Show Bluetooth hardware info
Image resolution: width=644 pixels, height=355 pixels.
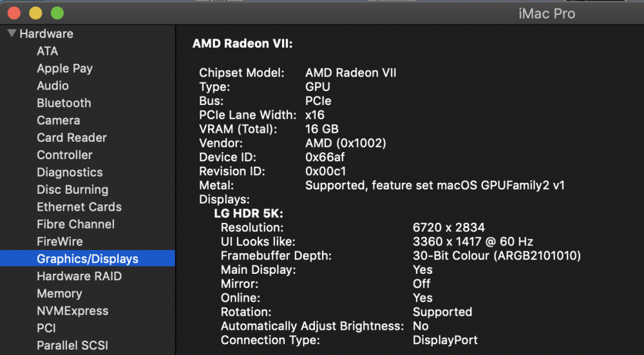tap(64, 102)
